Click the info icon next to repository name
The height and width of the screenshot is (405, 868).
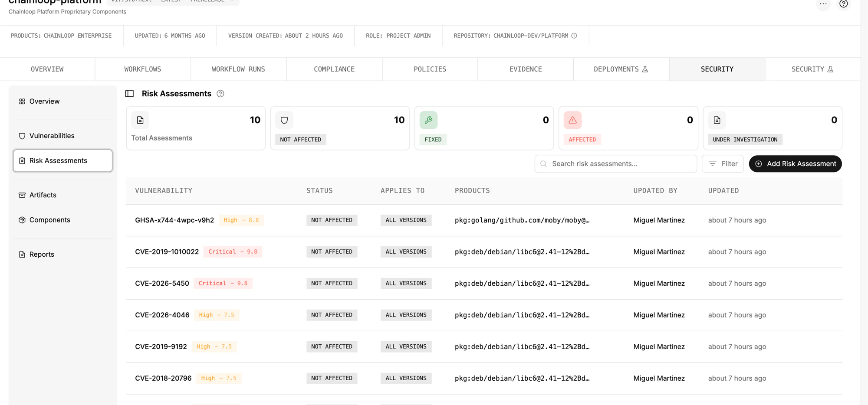click(574, 36)
